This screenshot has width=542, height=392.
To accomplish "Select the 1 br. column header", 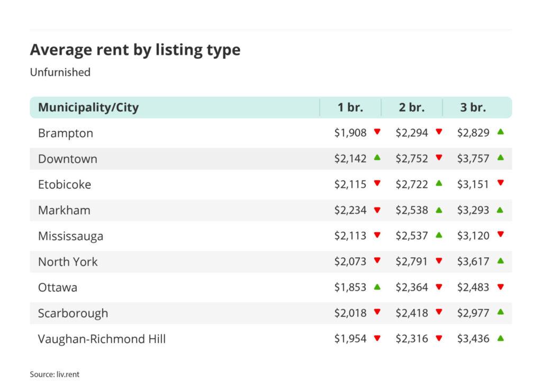I will pos(350,107).
